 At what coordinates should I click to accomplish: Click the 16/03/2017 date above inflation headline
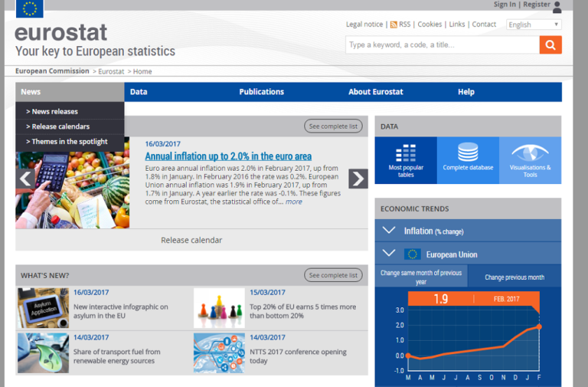click(x=163, y=144)
